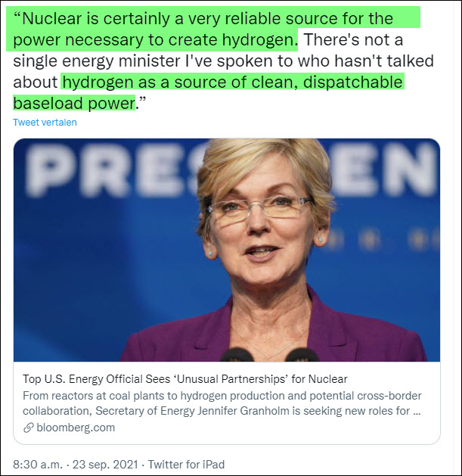Click the highlighted 'baseload power' words
462x476 pixels.
73,101
